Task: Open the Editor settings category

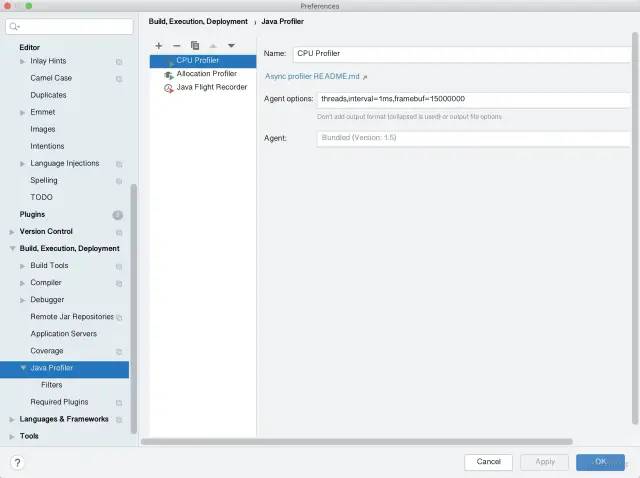Action: pos(29,47)
